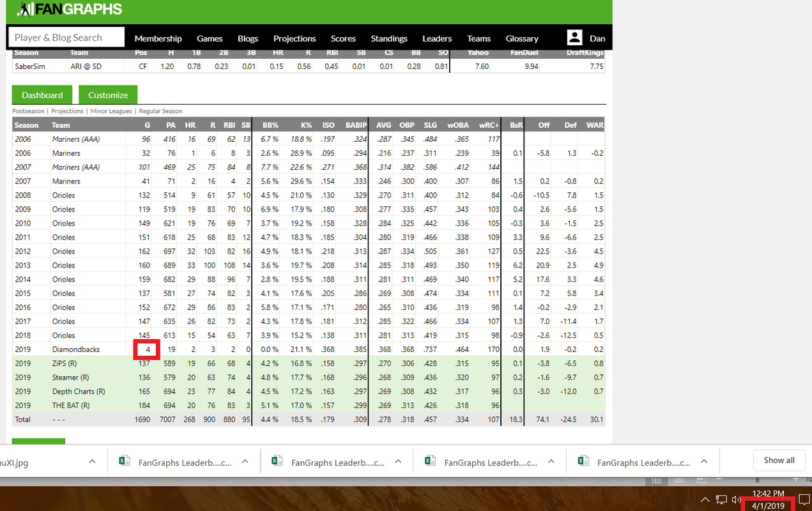Open the Blogs menu

248,38
